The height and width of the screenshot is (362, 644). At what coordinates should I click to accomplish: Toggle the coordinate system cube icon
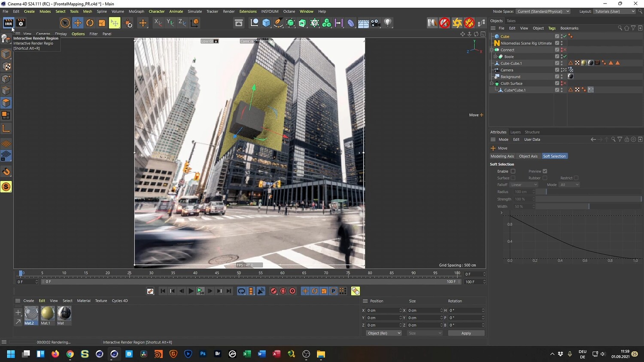[194, 23]
